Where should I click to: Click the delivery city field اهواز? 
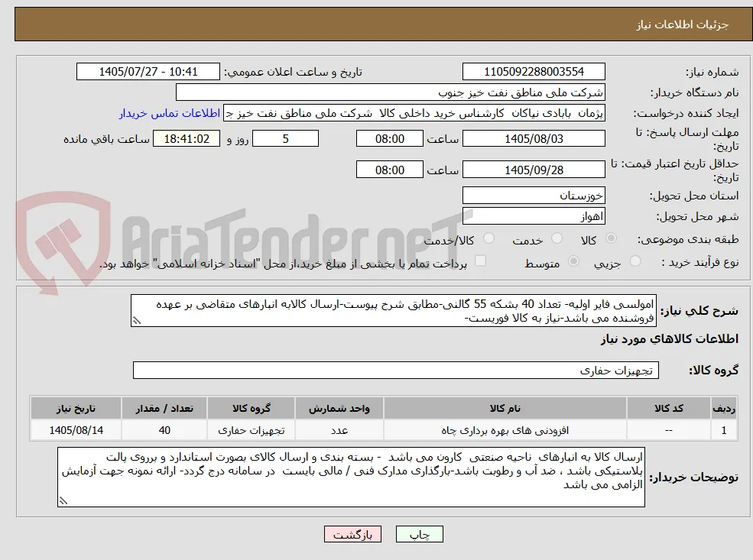534,216
